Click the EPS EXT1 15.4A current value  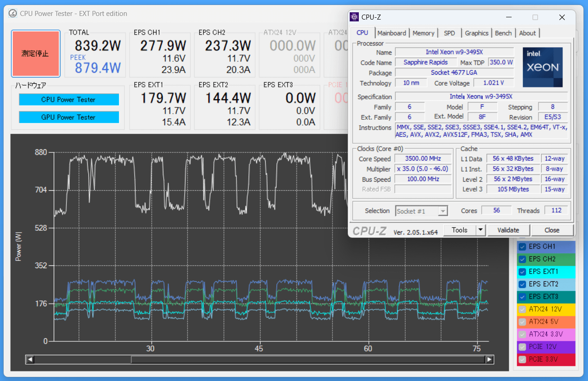pyautogui.click(x=174, y=122)
